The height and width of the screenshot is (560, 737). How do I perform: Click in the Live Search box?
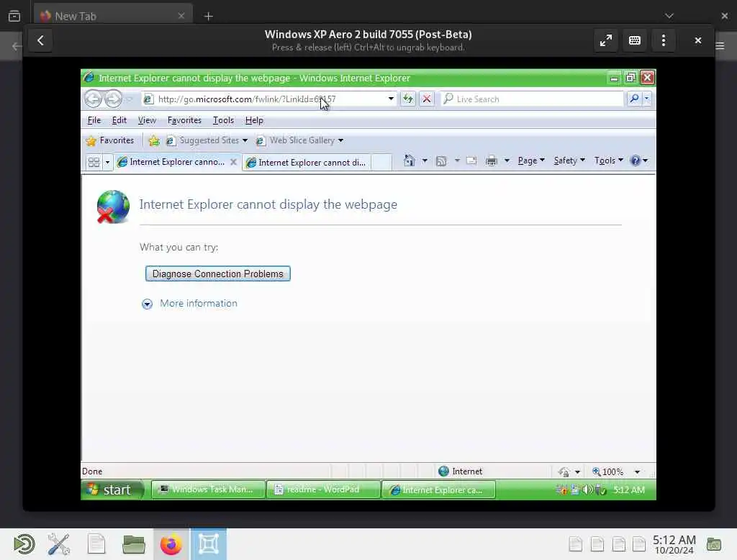532,99
